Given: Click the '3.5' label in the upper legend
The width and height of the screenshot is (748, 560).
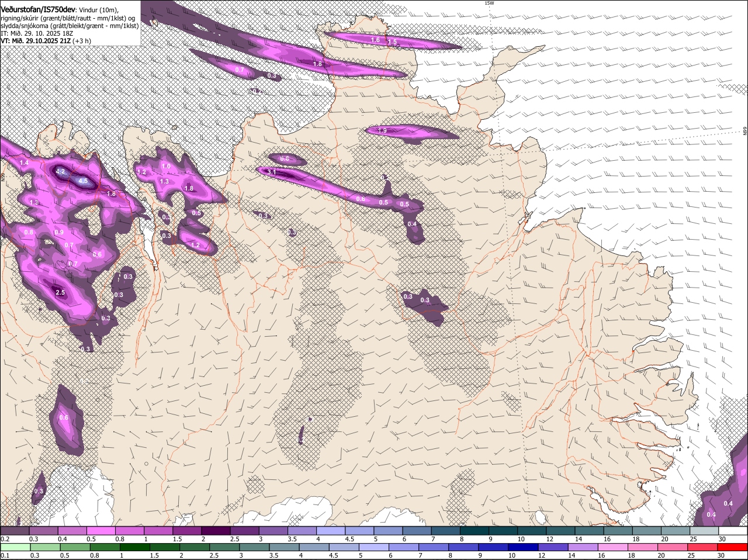Looking at the screenshot, I should pos(292,539).
